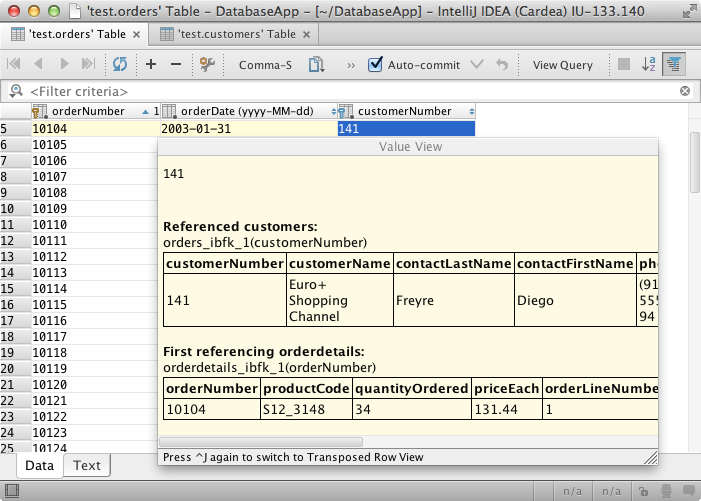Click the fullscreen arrows in title bar

pyautogui.click(x=689, y=11)
